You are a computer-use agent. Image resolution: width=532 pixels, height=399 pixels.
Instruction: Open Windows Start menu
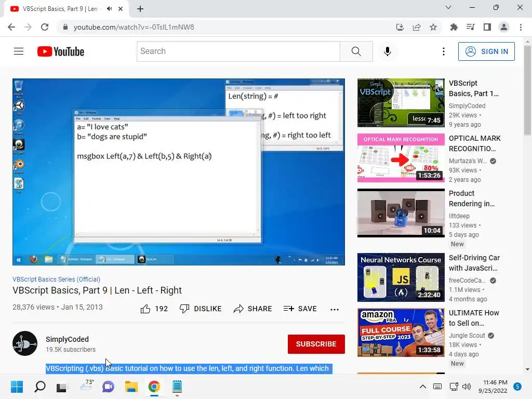pyautogui.click(x=17, y=387)
